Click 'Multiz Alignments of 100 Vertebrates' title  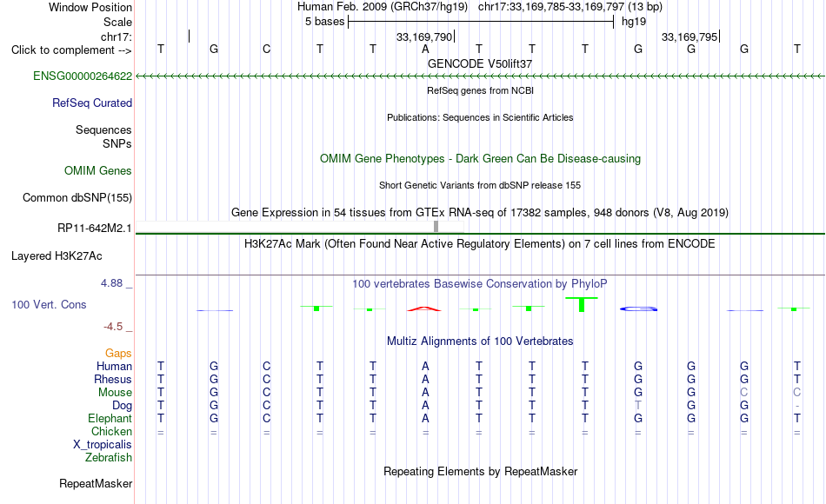click(x=480, y=342)
